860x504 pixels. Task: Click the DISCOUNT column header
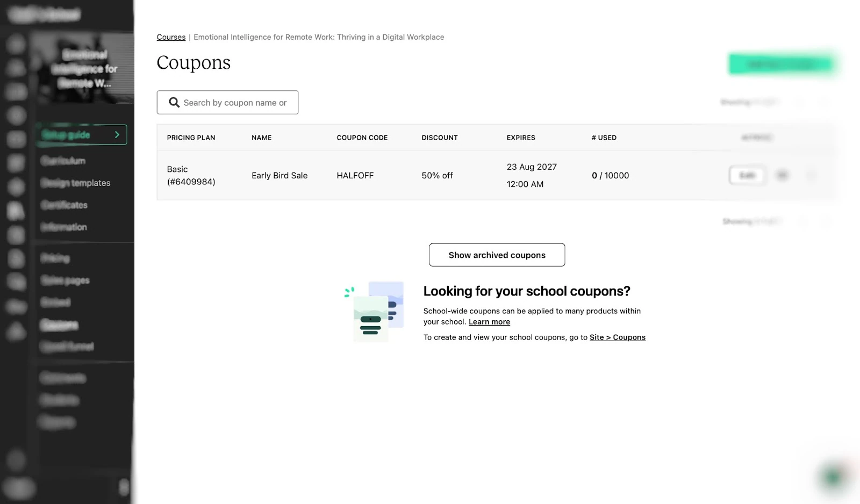(439, 138)
